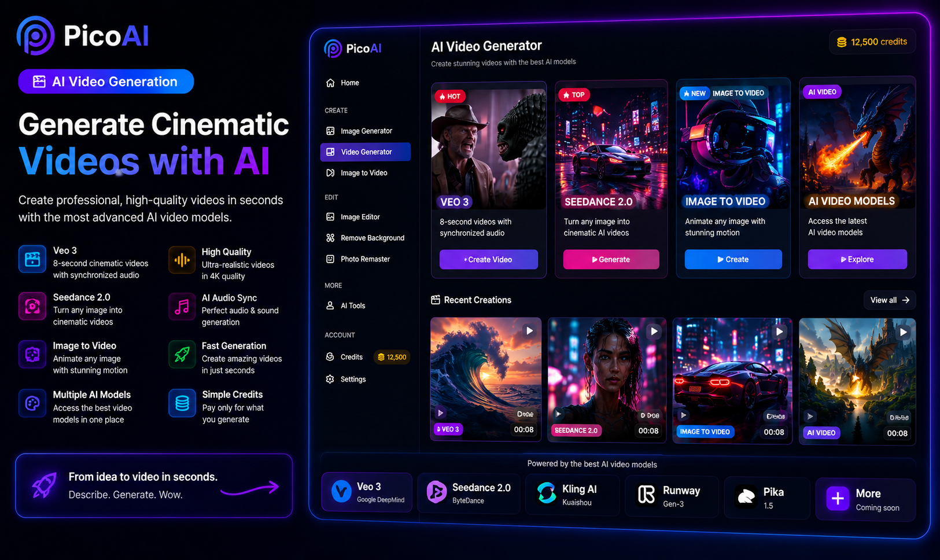Click the Runway logo icon
The image size is (940, 560).
tap(646, 495)
